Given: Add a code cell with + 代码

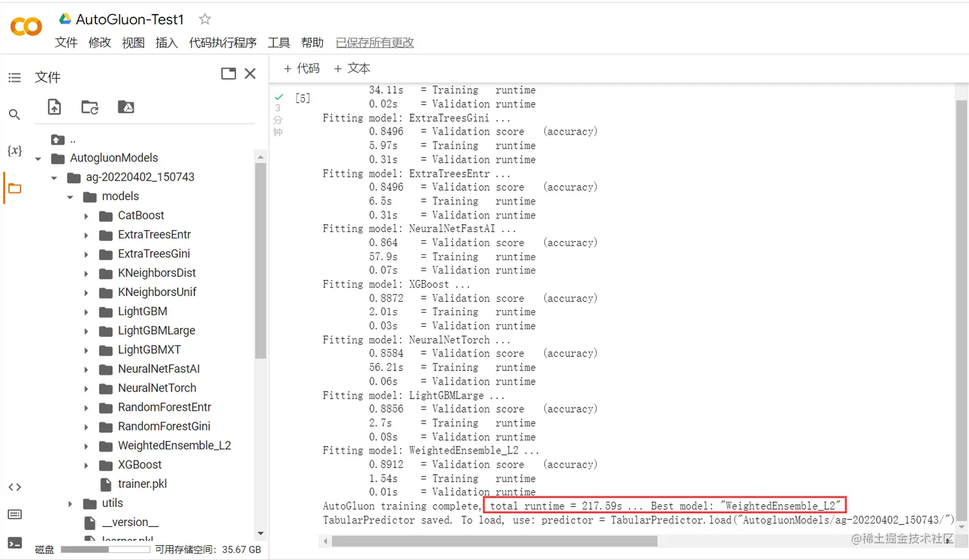Looking at the screenshot, I should (301, 69).
